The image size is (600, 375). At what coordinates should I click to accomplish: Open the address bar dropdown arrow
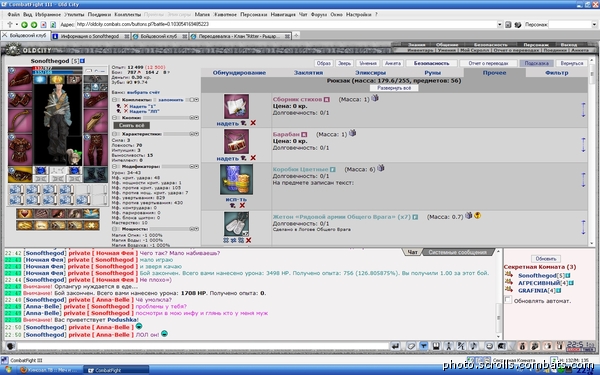(x=500, y=24)
